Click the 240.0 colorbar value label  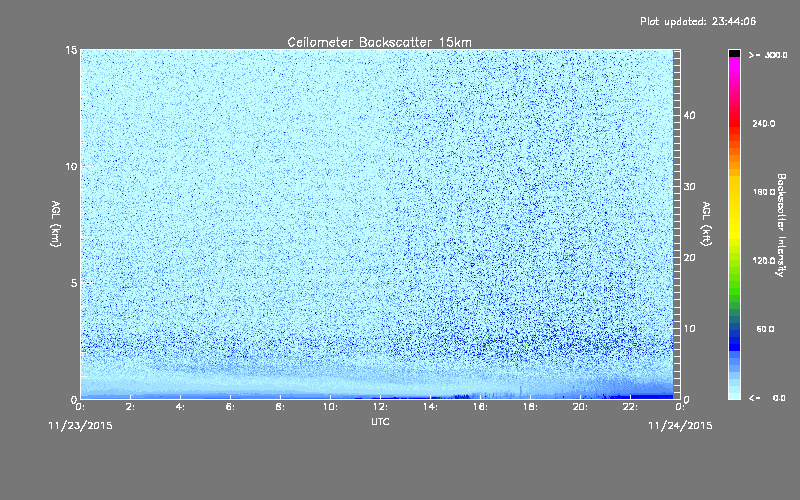(764, 124)
